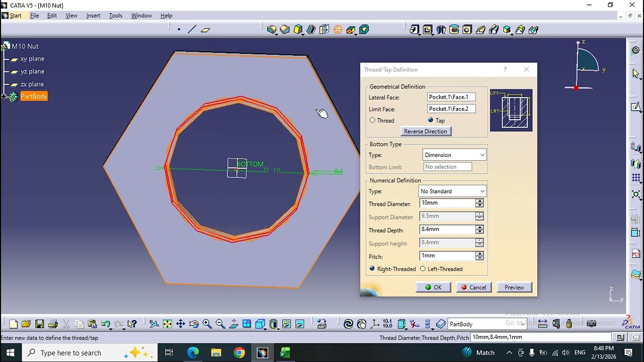Click the dialog help question mark
Viewport: 644px width, 362px height.
pos(505,69)
